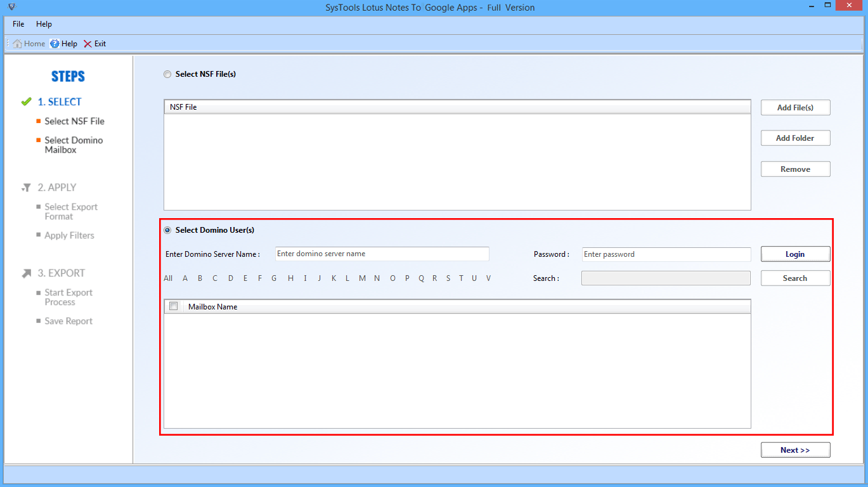Filter mailboxes by letter F

point(260,278)
